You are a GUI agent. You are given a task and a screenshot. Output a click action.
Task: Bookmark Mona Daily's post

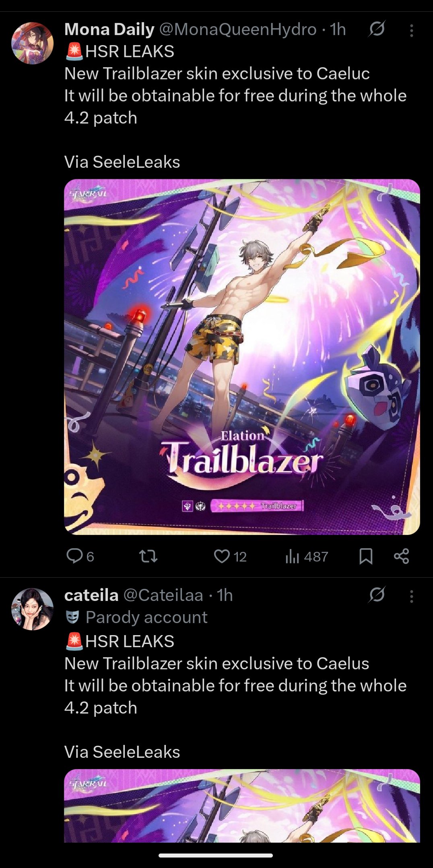click(366, 556)
